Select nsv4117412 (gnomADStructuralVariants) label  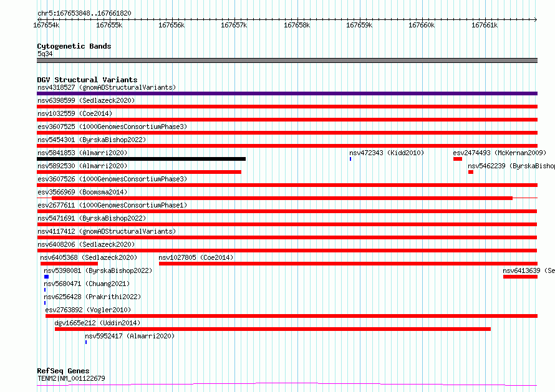[x=107, y=231]
